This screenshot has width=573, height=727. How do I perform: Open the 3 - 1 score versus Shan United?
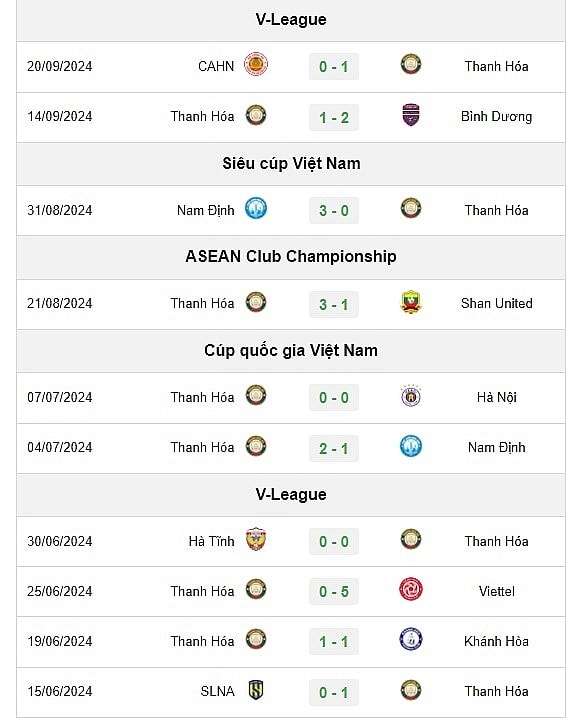pyautogui.click(x=334, y=305)
